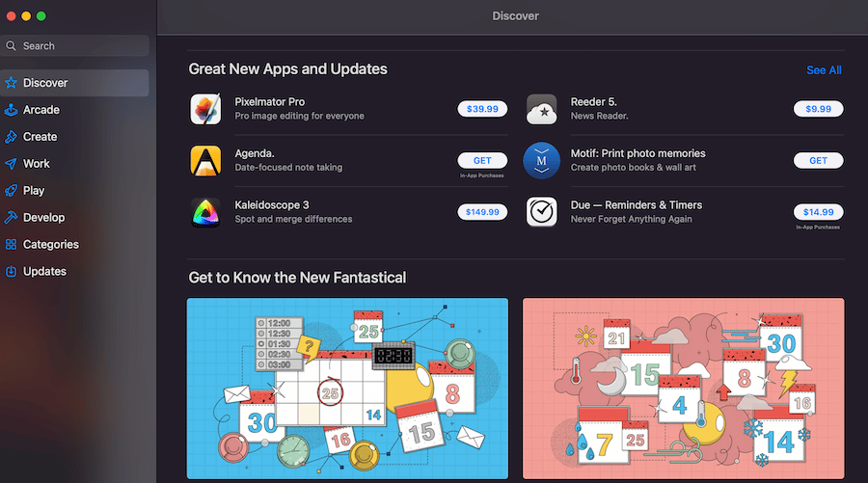Buy Reeder 5 for $9.99
The image size is (868, 483).
coord(818,109)
